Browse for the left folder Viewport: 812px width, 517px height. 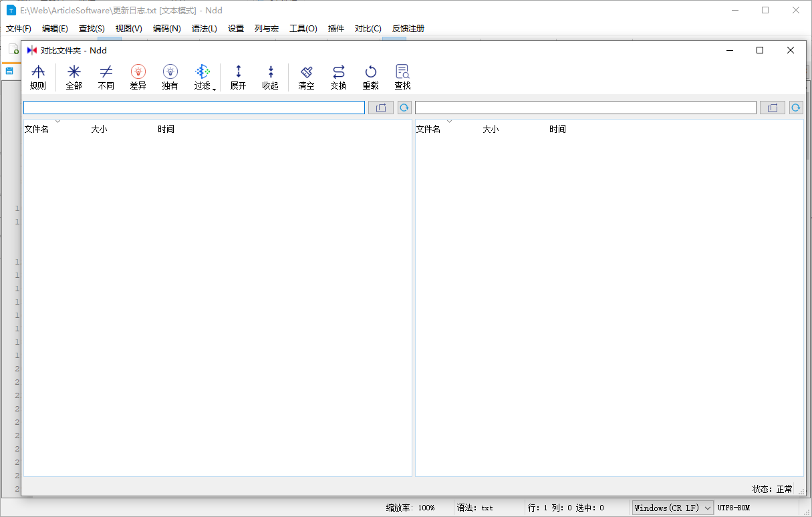pyautogui.click(x=380, y=108)
